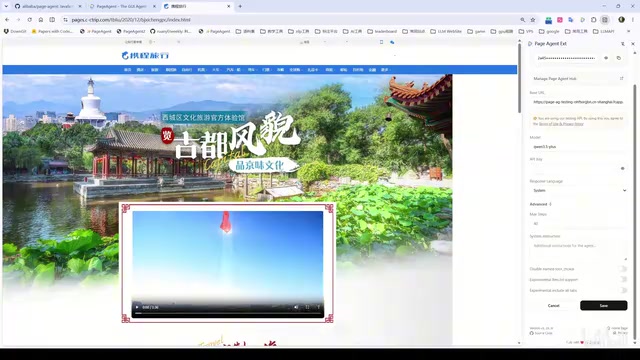The image size is (640, 360).
Task: Open the LLM WebSite bookmark folder
Action: (446, 31)
